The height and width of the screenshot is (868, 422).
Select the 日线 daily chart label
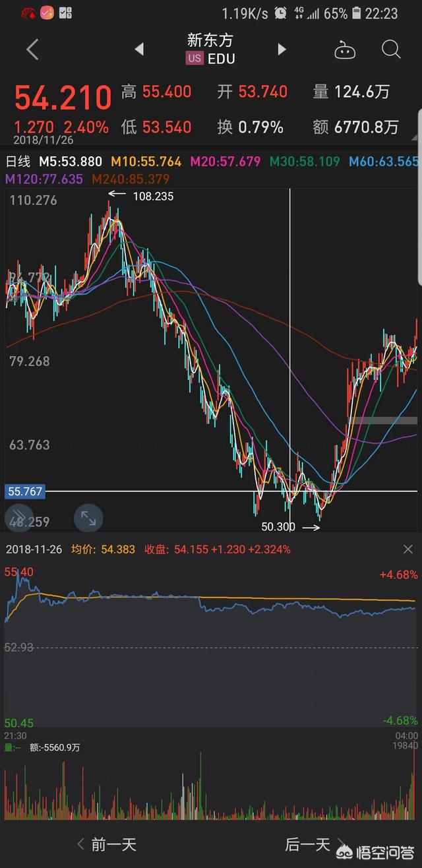point(18,162)
